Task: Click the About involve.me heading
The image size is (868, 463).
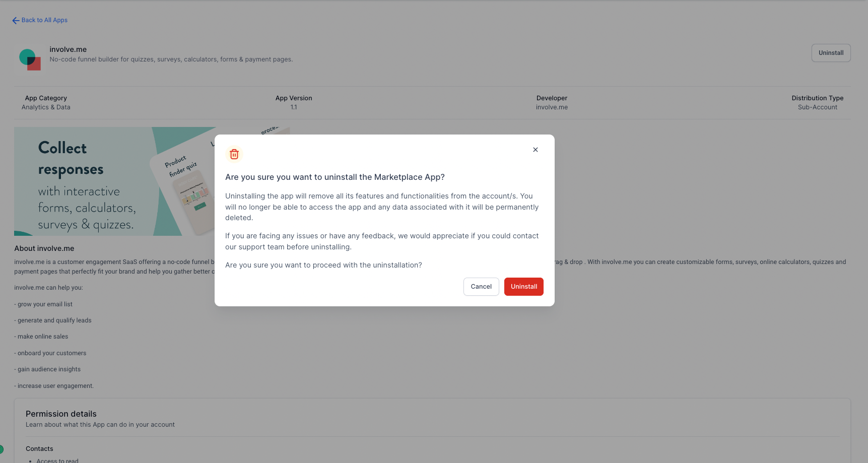Action: coord(44,248)
